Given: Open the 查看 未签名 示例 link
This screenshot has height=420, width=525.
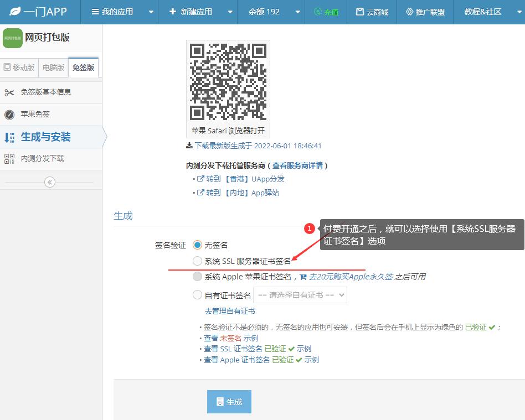Looking at the screenshot, I should (x=231, y=338).
